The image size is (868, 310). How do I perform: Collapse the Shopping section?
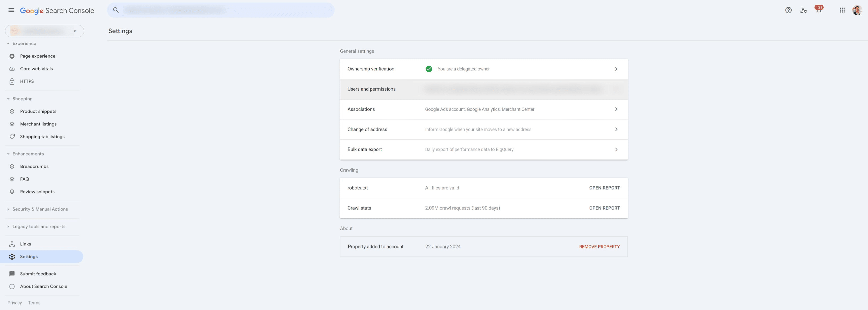(x=8, y=98)
